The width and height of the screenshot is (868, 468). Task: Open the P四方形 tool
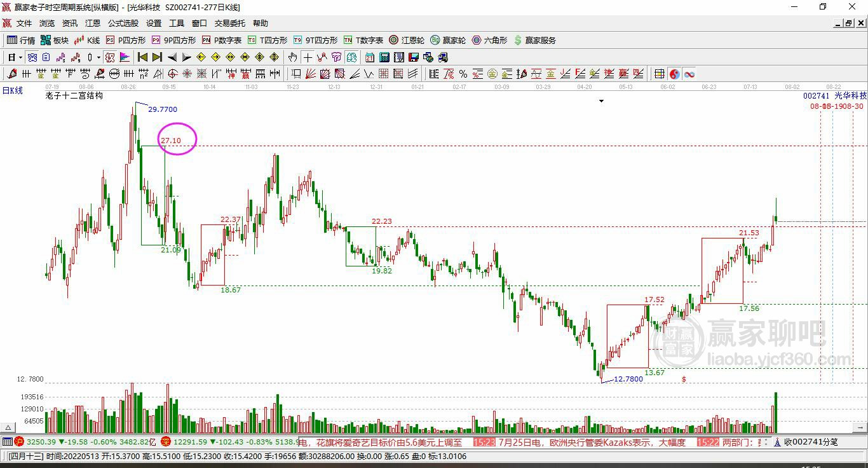pyautogui.click(x=126, y=40)
